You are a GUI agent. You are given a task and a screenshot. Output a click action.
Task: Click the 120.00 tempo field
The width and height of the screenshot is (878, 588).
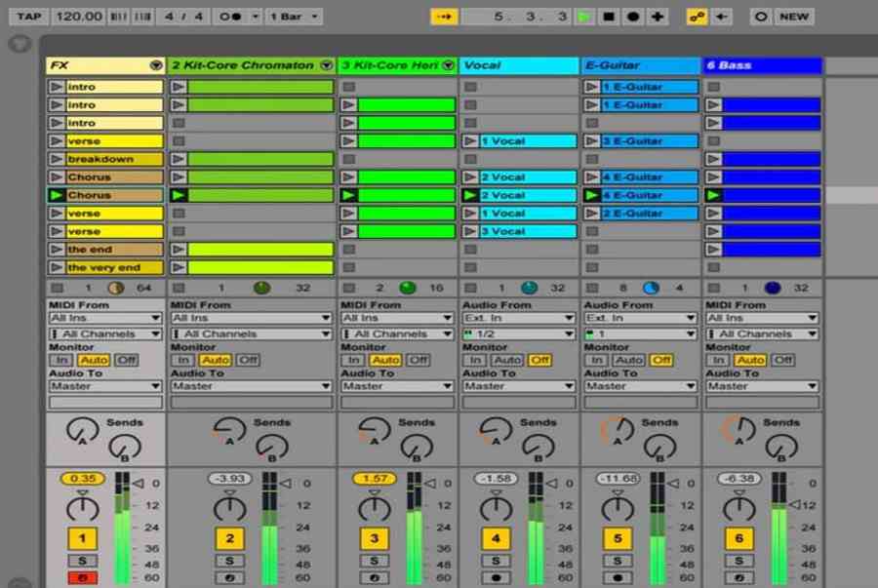pos(79,17)
